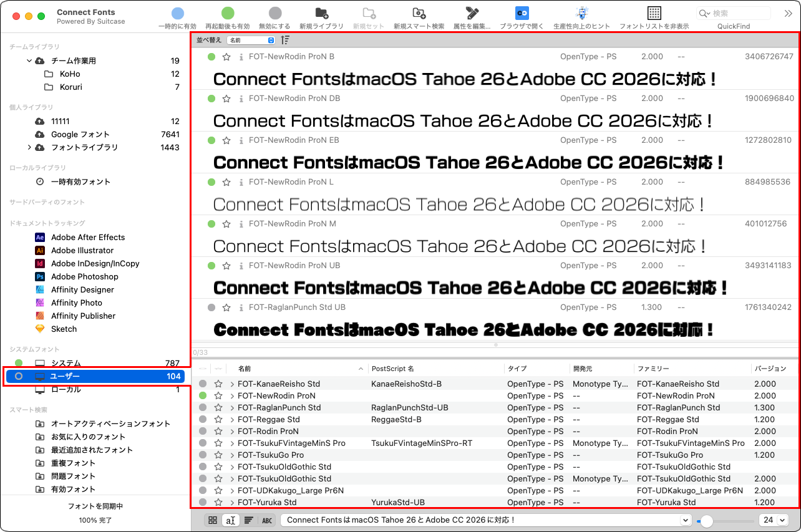801x532 pixels.
Task: Open the preview text history dropdown arrow
Action: tap(686, 520)
